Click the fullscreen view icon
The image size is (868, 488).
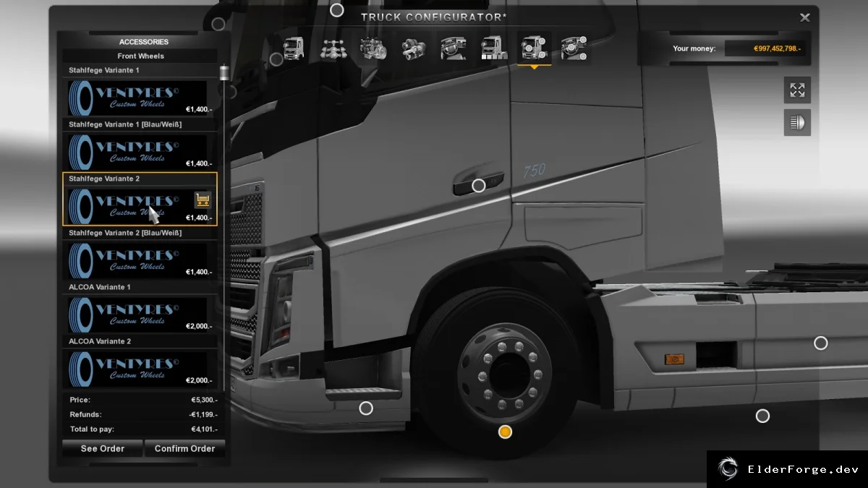tap(797, 90)
